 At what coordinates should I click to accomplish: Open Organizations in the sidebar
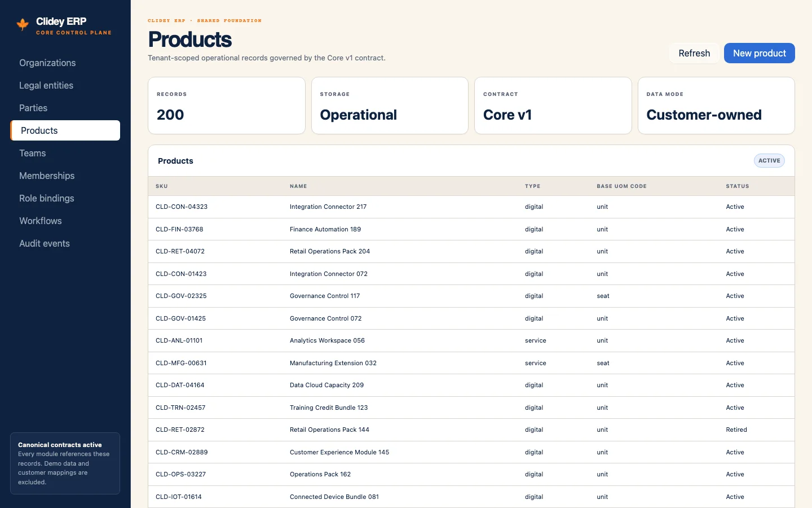click(65, 63)
